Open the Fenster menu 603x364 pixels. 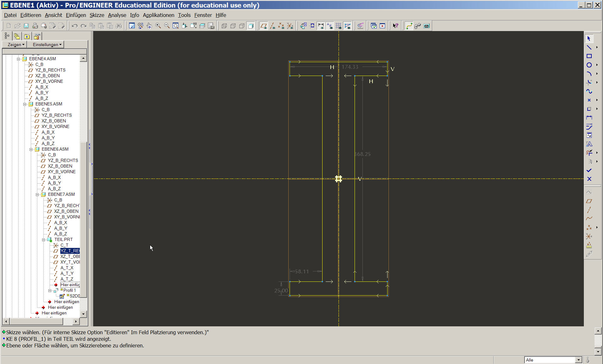(x=203, y=15)
